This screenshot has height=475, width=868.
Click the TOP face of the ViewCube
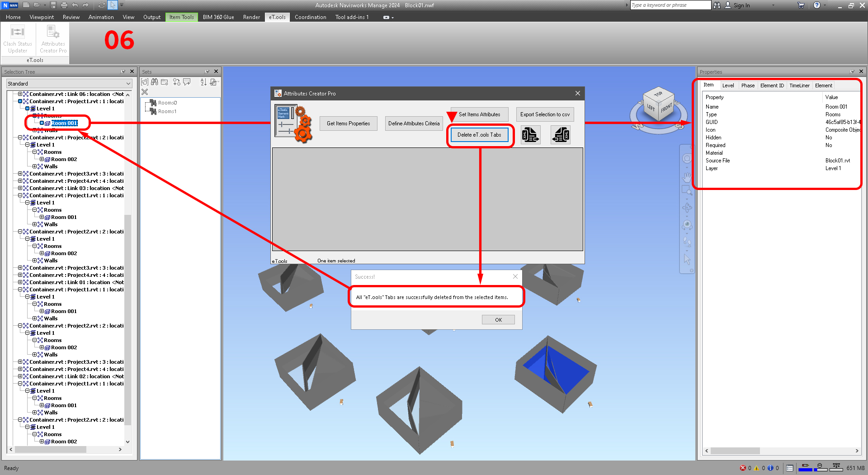pos(658,94)
